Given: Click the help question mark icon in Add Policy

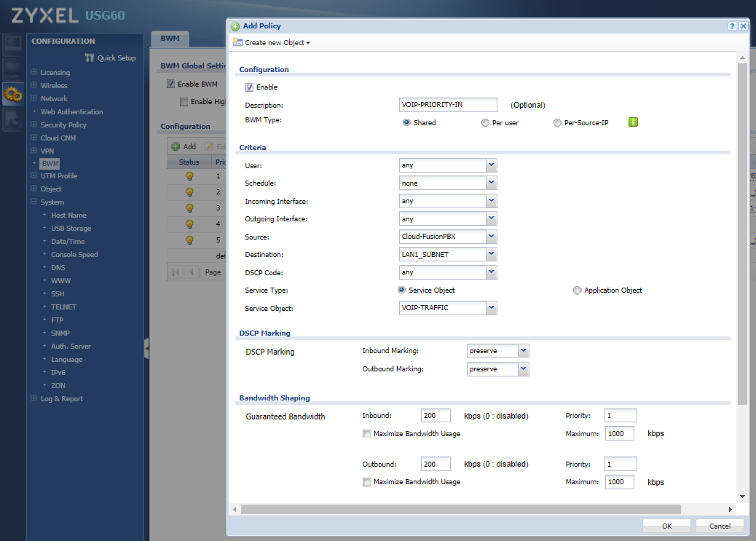Looking at the screenshot, I should tap(732, 25).
